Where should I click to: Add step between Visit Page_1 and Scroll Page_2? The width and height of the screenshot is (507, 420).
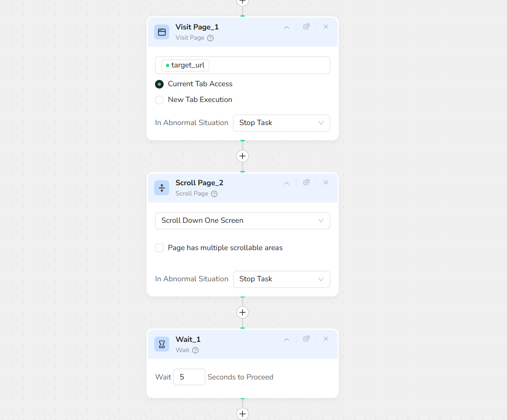point(243,156)
